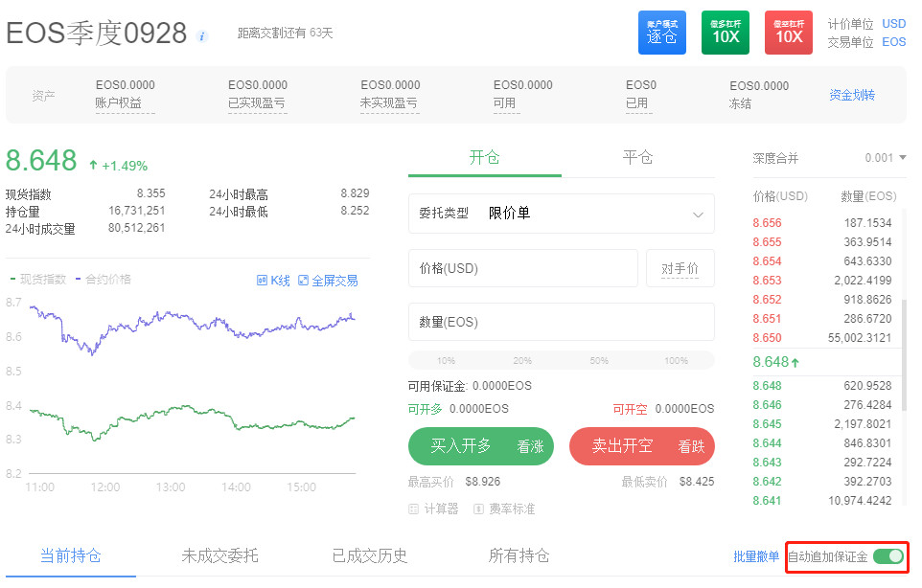Set quantity slider to 10%
922x588 pixels.
tap(446, 361)
